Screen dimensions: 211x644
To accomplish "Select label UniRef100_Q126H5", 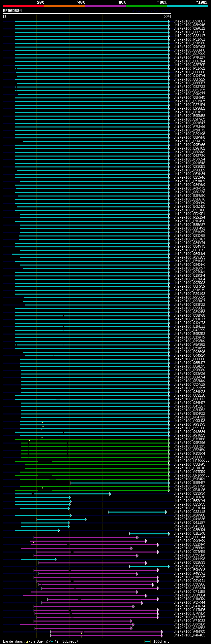I will (189, 617).
